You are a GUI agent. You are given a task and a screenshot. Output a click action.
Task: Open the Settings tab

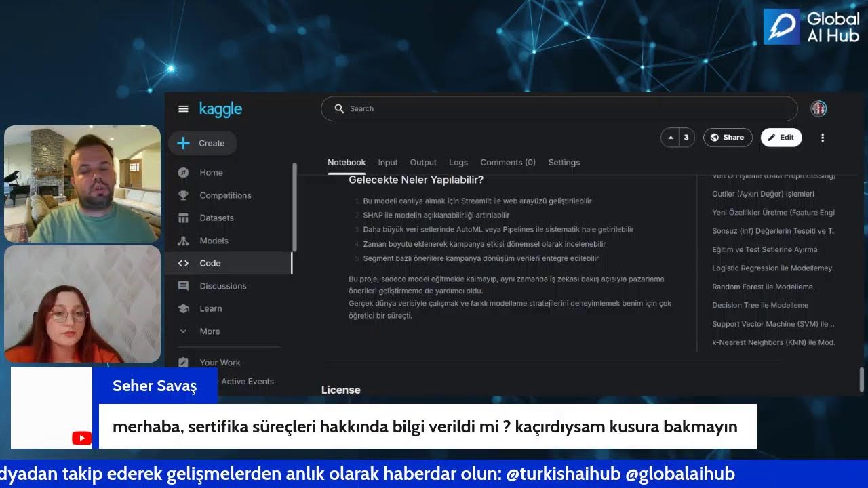(564, 163)
